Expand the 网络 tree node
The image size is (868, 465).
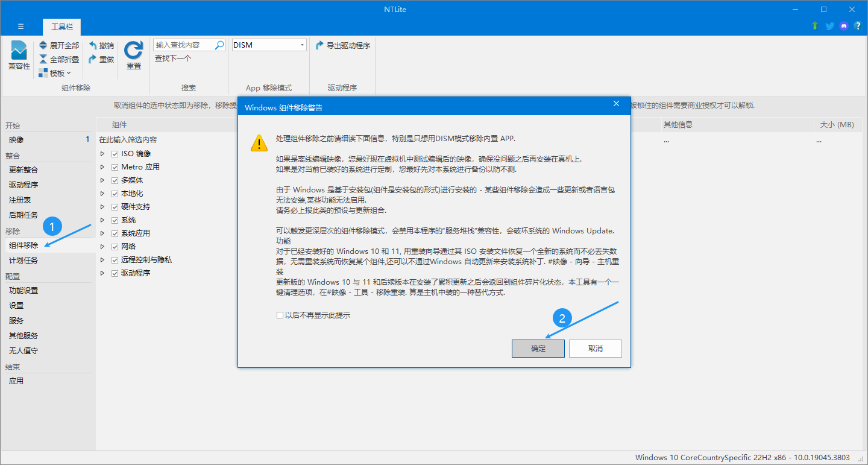point(102,247)
